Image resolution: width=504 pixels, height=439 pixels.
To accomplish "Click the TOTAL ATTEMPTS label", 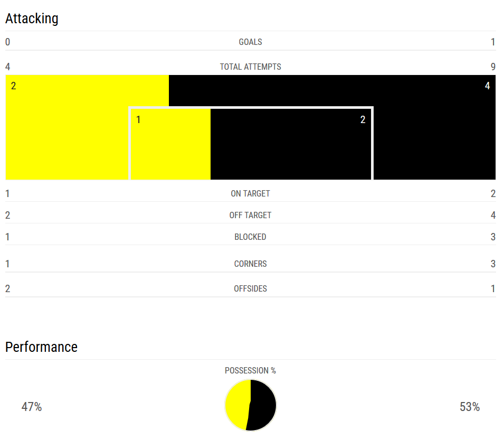I will [250, 67].
